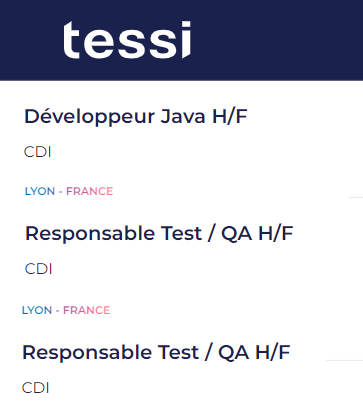Click the tessi logo in the header
Viewport: 363px width, 402px height.
[127, 40]
